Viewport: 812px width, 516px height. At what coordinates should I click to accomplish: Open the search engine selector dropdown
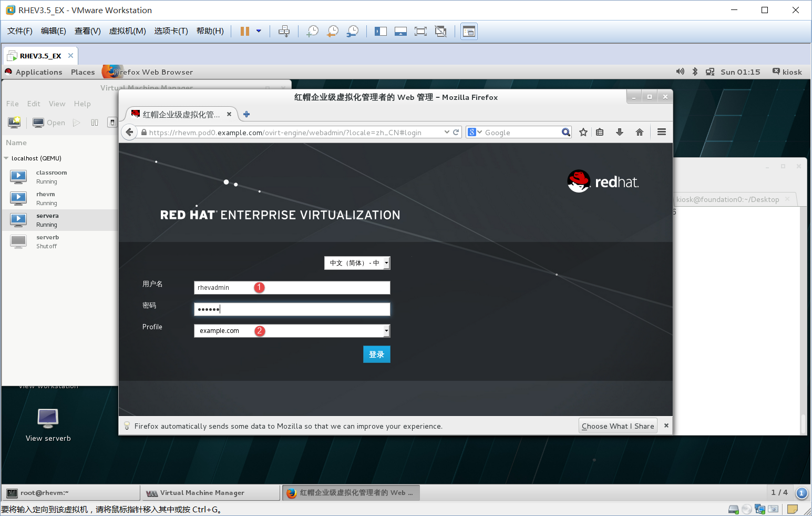(475, 132)
